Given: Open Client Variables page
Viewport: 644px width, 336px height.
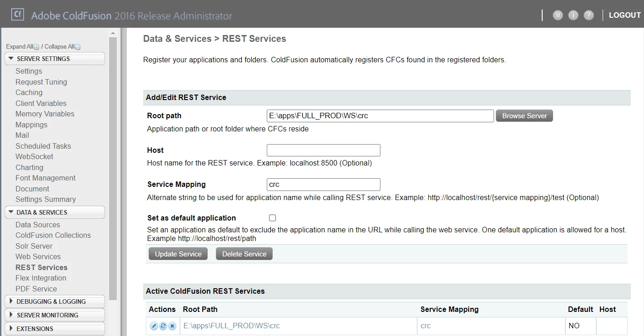Looking at the screenshot, I should (x=41, y=103).
